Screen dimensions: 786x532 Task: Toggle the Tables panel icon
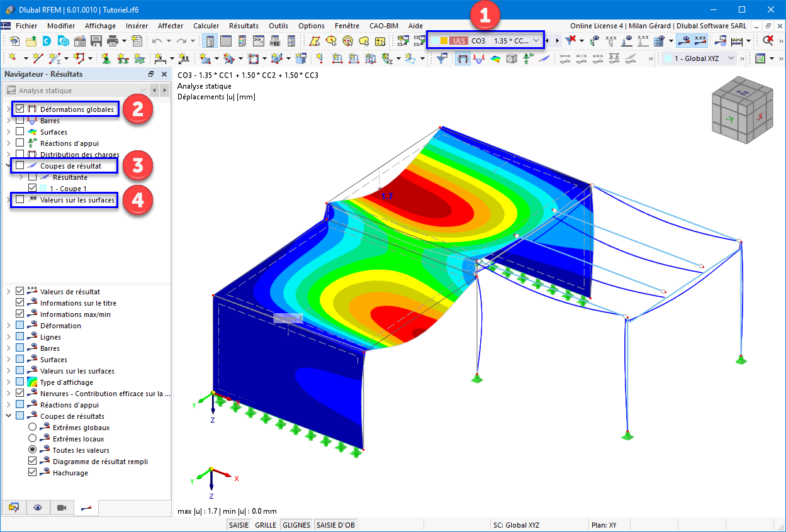[x=226, y=41]
